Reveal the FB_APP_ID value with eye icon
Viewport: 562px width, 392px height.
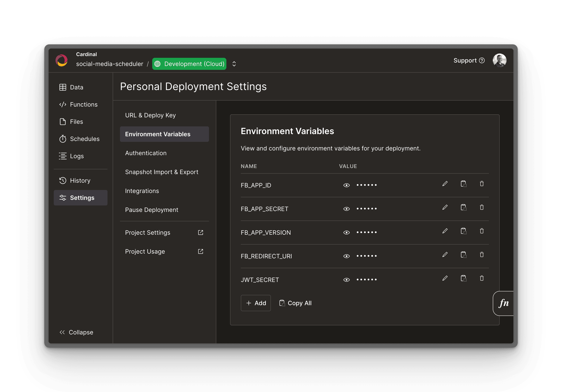coord(346,185)
